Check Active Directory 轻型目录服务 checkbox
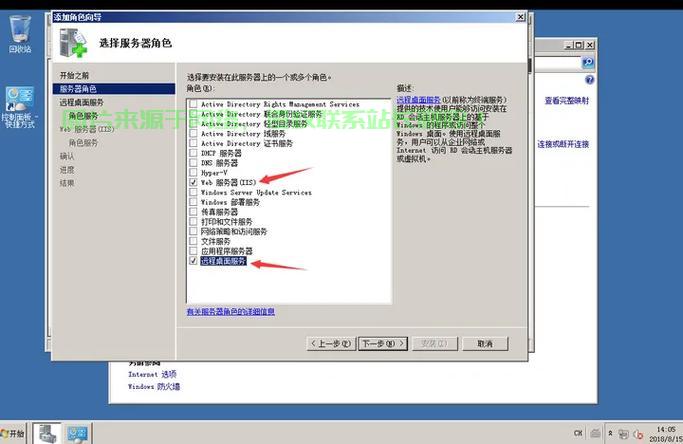Image resolution: width=683 pixels, height=444 pixels. click(193, 124)
